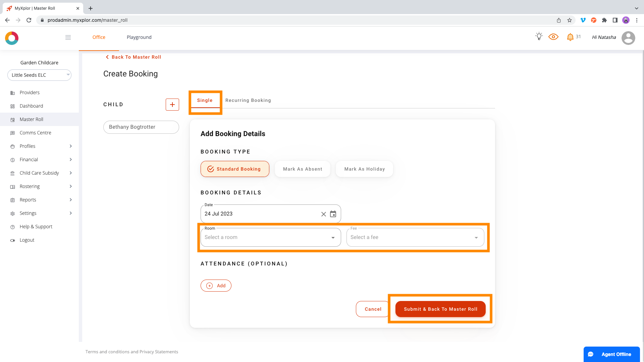Collapse sidebar with hamburger menu icon
The image size is (644, 362).
68,37
